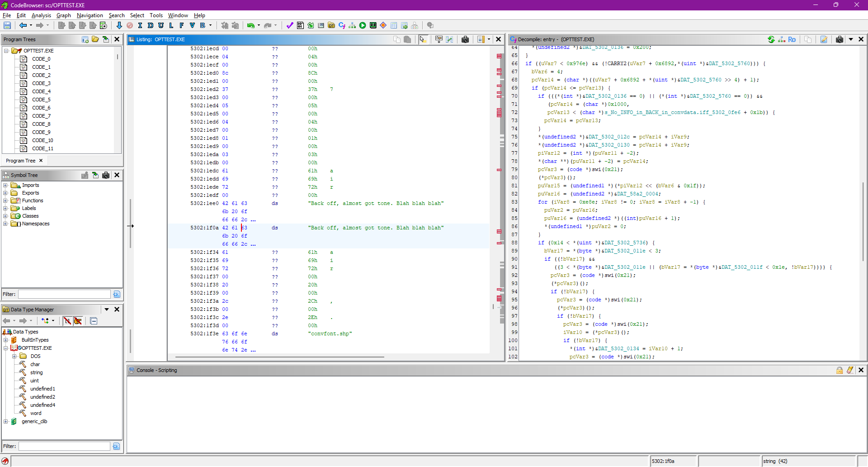Click the 'U' next undefined icon
868x467 pixels.
pos(161,25)
